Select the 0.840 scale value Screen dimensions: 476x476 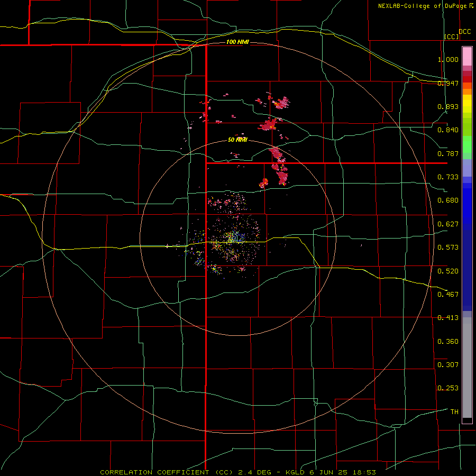pos(448,130)
